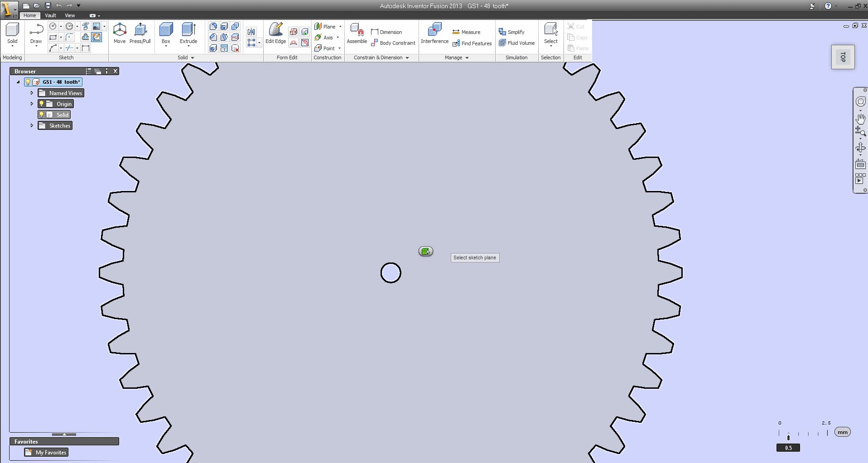Open the Axis dropdown arrow
The height and width of the screenshot is (463, 868).
[338, 38]
